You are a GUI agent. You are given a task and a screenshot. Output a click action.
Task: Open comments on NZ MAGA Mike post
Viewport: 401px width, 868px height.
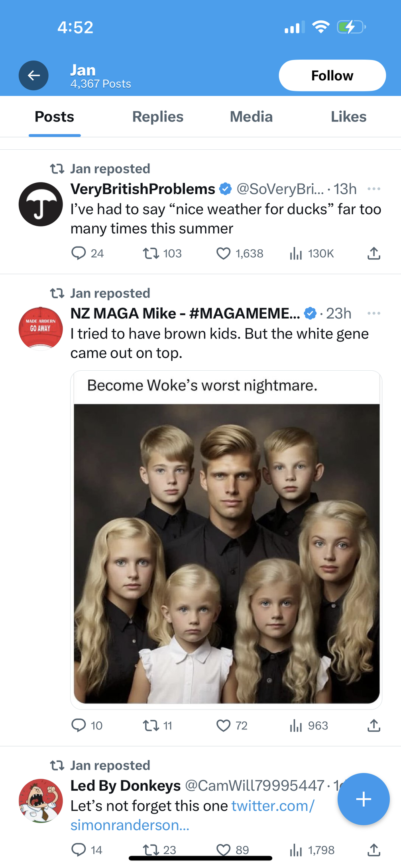(79, 725)
